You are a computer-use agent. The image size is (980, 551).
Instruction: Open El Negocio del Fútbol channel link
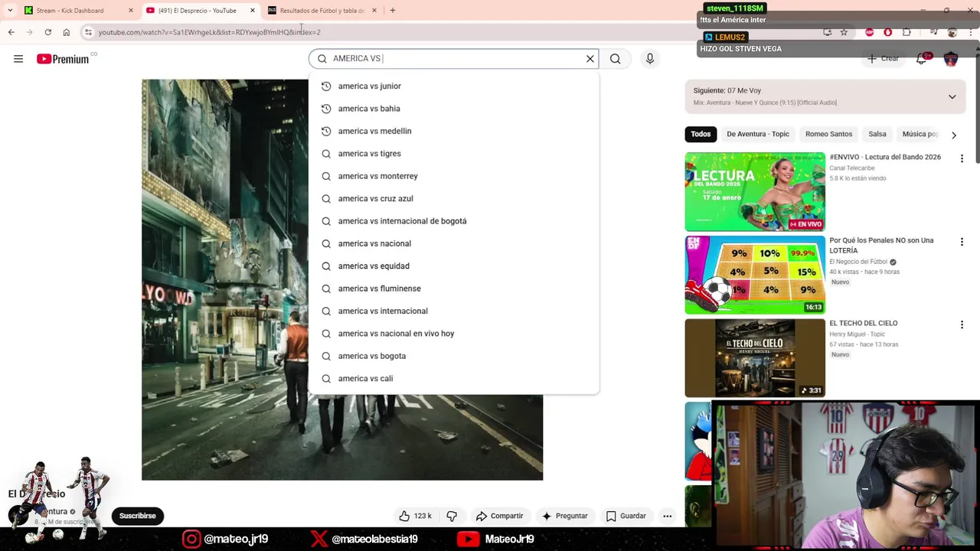(x=857, y=262)
